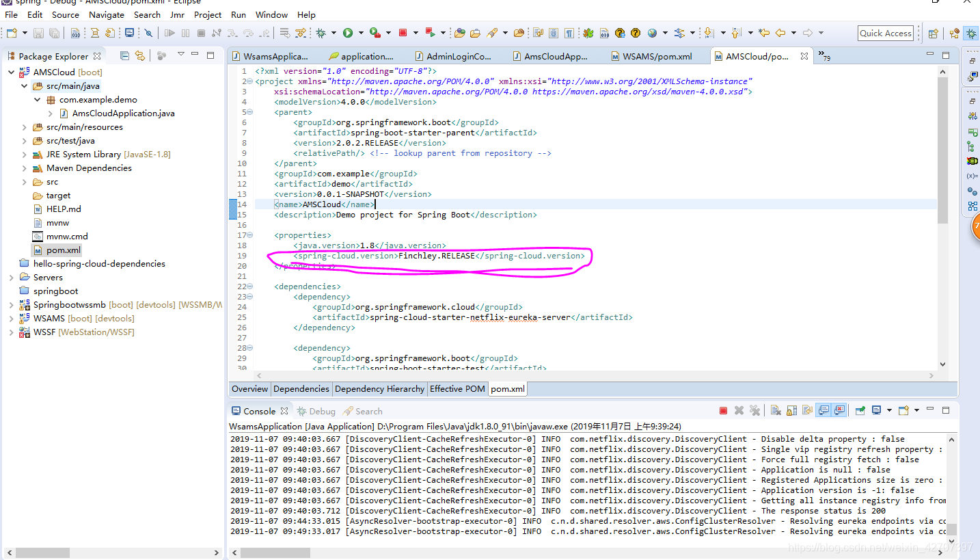Click the Help question mark icon in the toolbar
980x560 pixels.
[x=636, y=33]
